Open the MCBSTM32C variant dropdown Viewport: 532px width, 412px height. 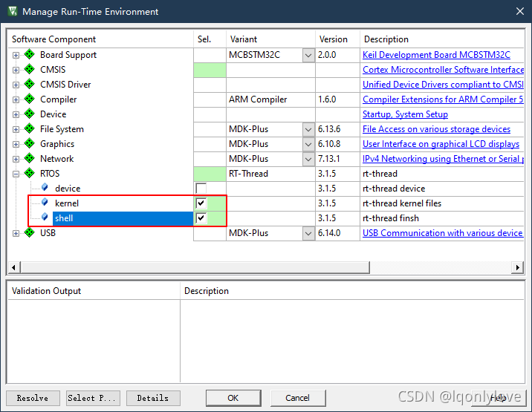click(x=308, y=55)
